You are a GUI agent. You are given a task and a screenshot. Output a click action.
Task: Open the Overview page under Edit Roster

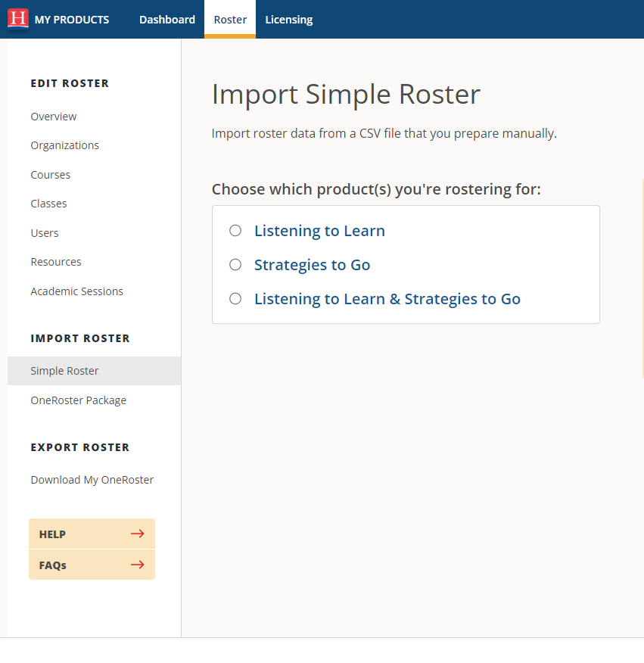coord(53,116)
